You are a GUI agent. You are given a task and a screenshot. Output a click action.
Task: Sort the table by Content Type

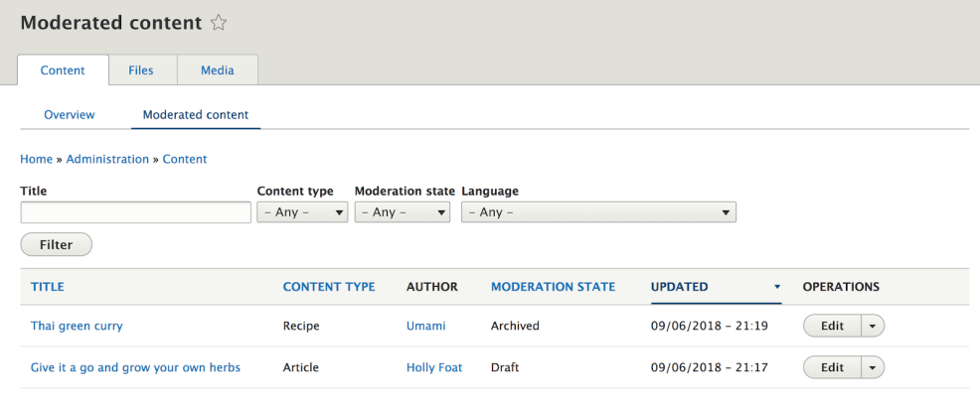point(329,287)
